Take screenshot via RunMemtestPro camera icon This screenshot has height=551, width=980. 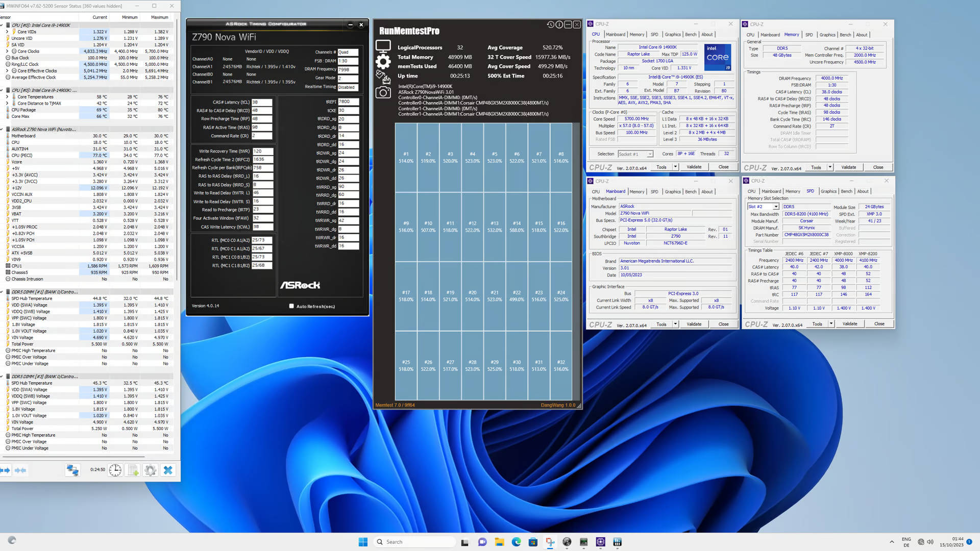click(x=383, y=92)
